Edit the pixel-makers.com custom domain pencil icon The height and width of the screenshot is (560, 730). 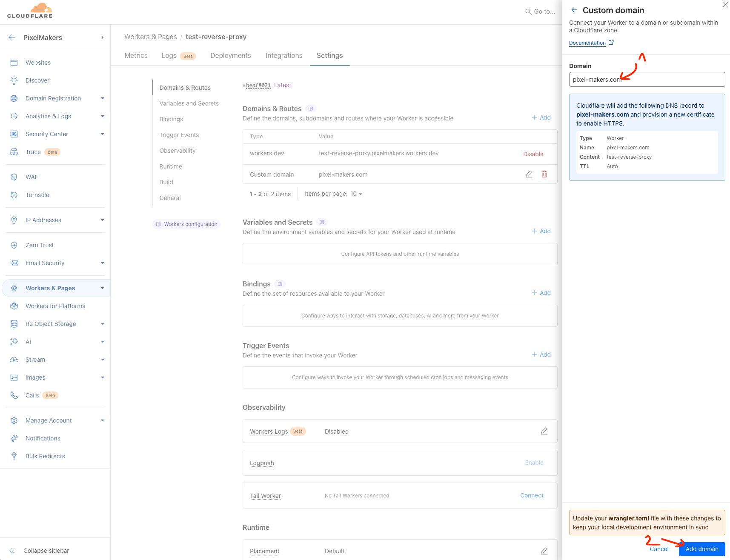pos(529,174)
